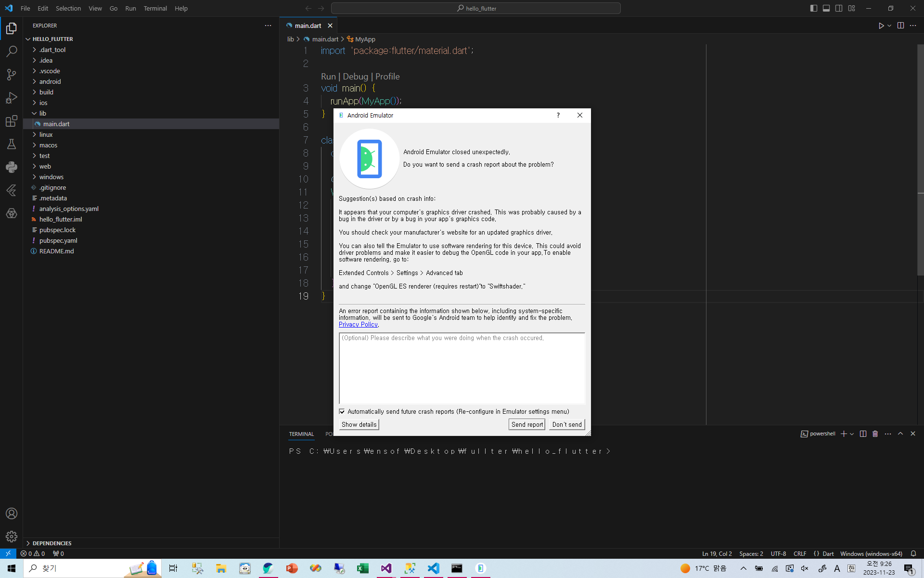Open PowerPoint from the taskbar
Screen dimensions: 924x578
point(292,568)
